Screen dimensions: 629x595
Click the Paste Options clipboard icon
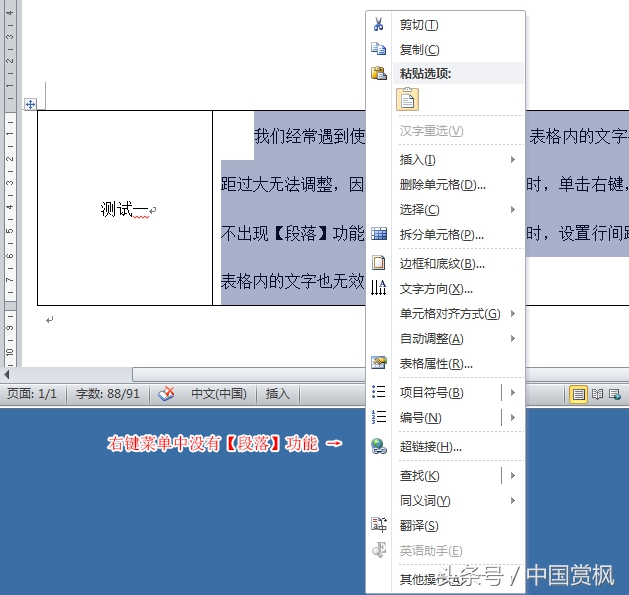(379, 73)
